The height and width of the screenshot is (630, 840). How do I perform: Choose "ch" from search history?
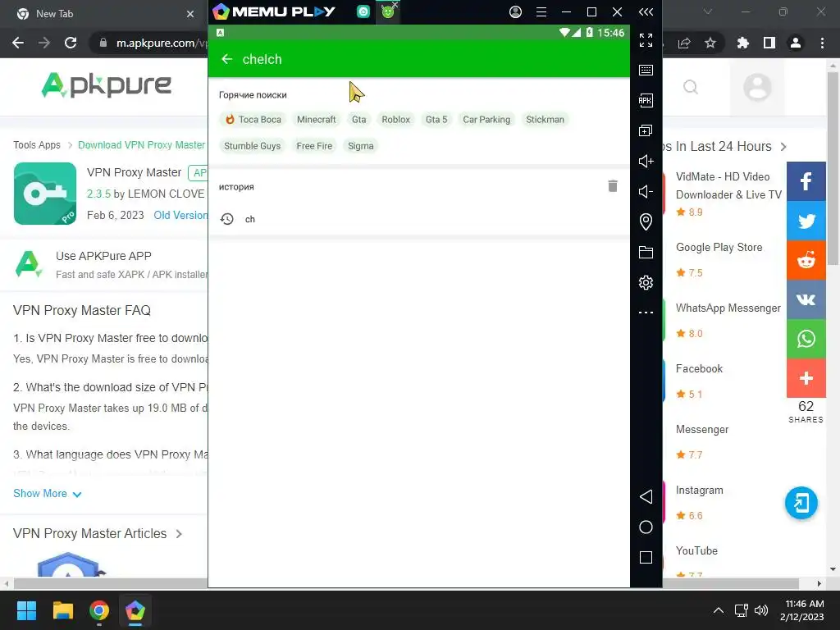click(x=419, y=218)
